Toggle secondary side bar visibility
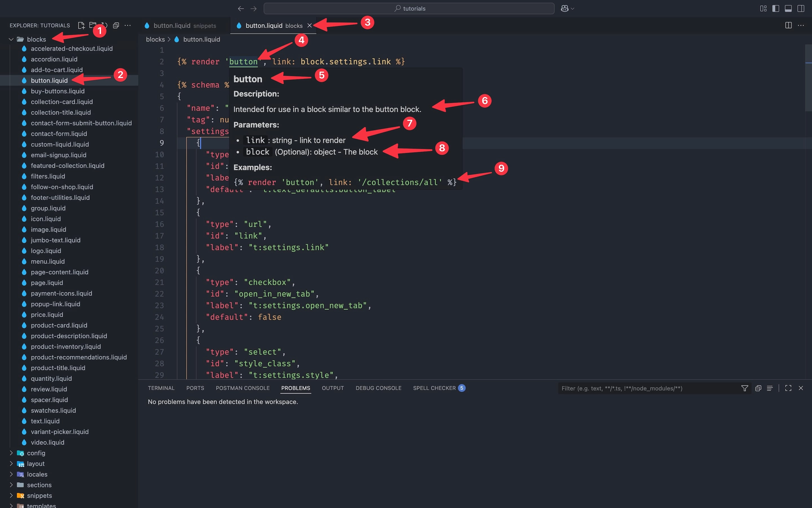 point(801,9)
